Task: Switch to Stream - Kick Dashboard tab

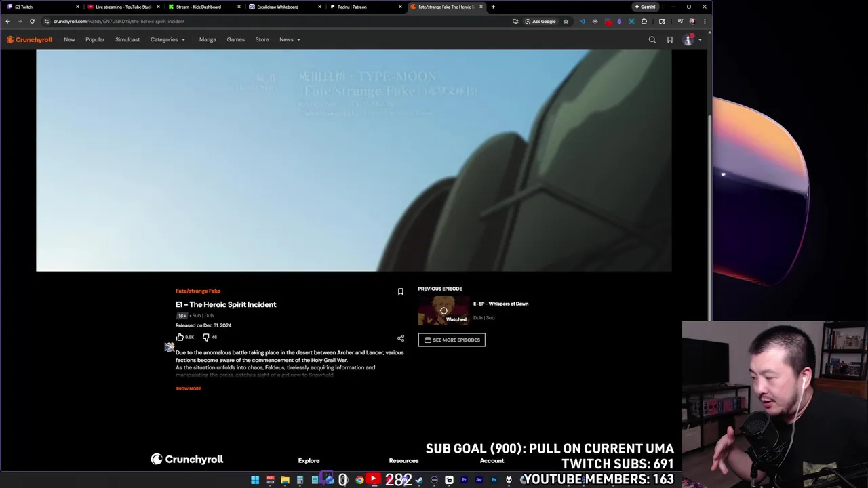Action: (203, 7)
